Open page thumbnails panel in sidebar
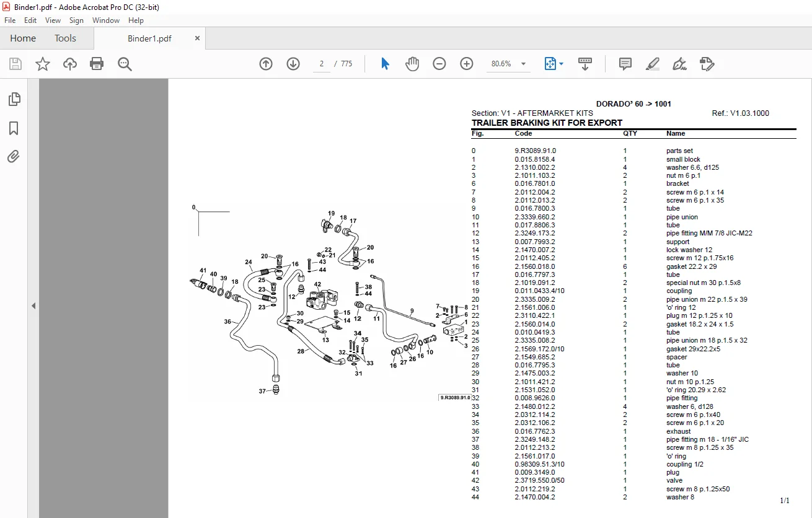Viewport: 812px width, 518px height. [14, 99]
